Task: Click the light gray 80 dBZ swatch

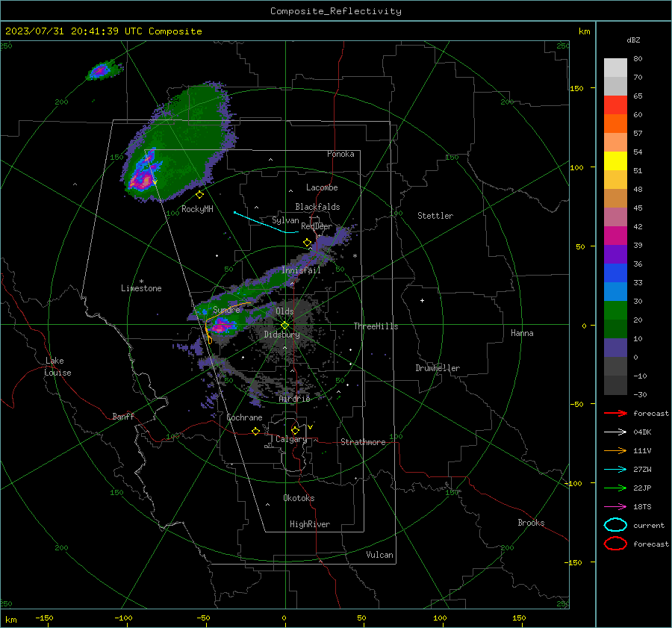Action: coord(615,67)
